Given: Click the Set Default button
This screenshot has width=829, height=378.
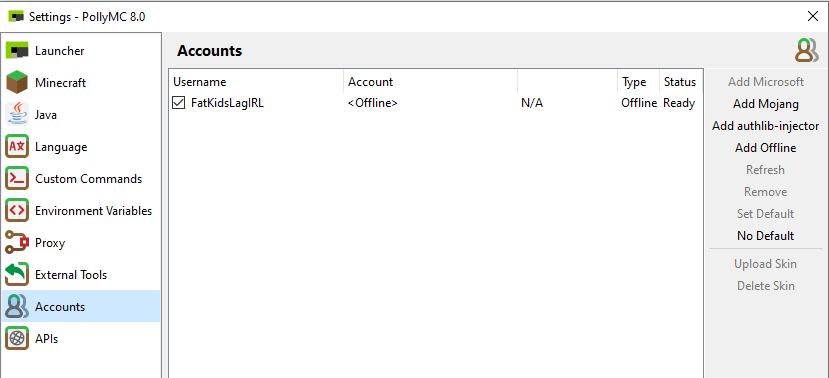Looking at the screenshot, I should click(x=766, y=214).
